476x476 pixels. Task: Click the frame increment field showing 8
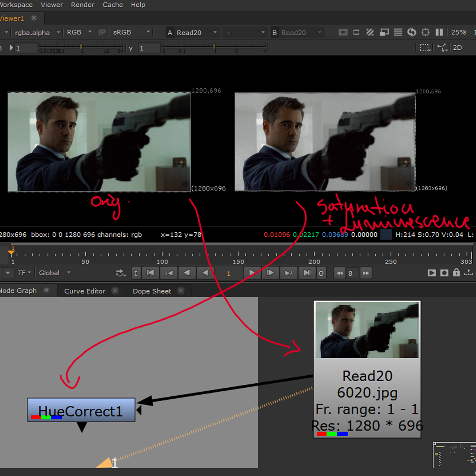pyautogui.click(x=353, y=273)
